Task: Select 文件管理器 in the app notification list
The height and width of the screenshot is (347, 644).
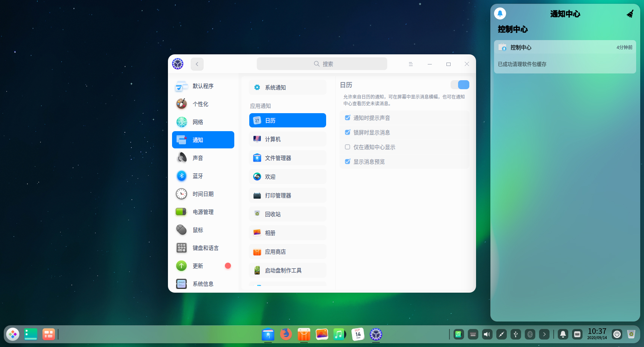Action: [x=288, y=158]
